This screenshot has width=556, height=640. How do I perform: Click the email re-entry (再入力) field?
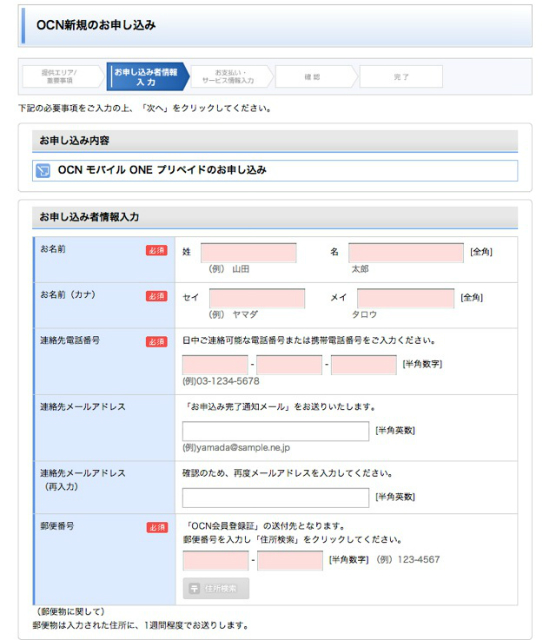pyautogui.click(x=276, y=498)
